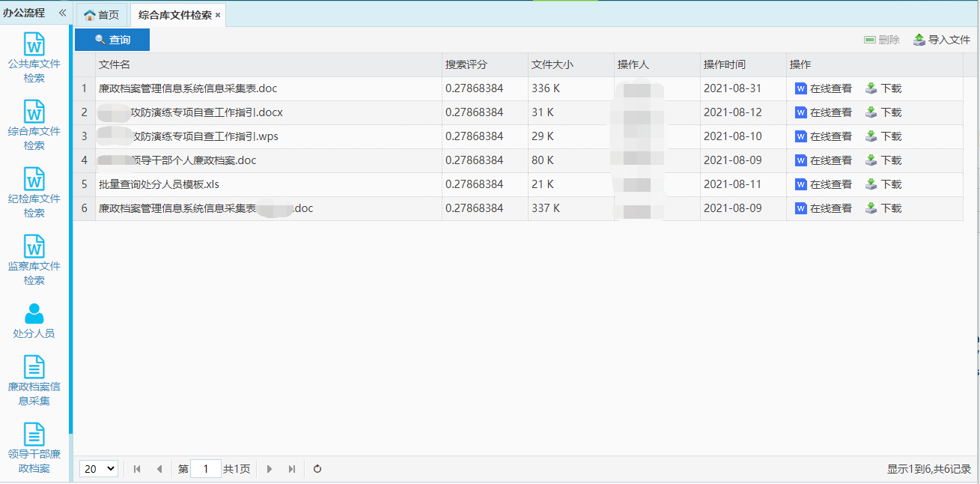Go to the next page arrow
This screenshot has width=980, height=484.
click(x=270, y=469)
